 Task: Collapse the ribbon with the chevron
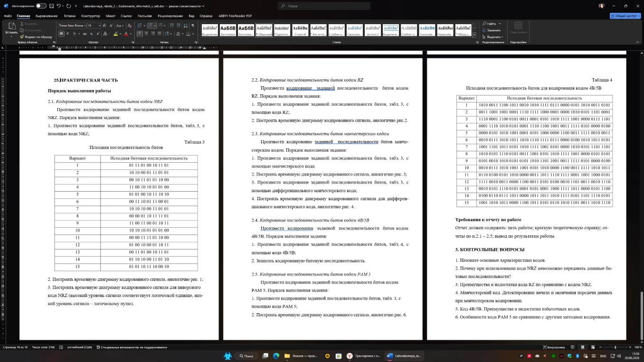tap(638, 42)
